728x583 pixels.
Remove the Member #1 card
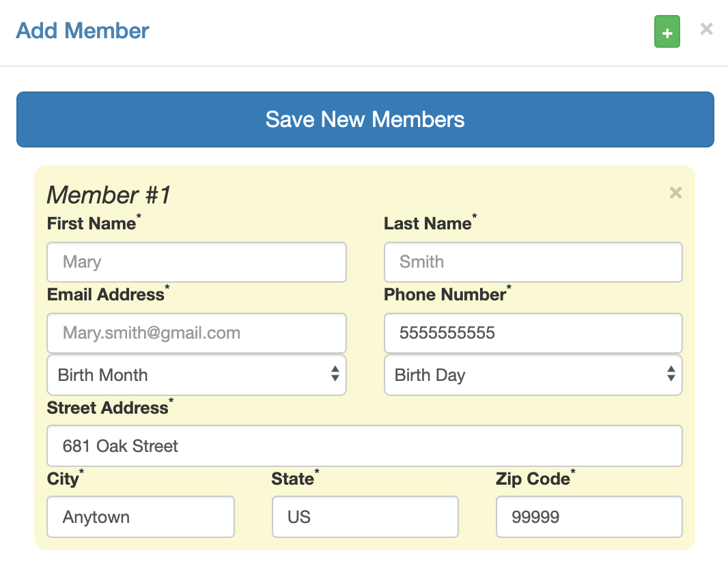click(x=675, y=193)
